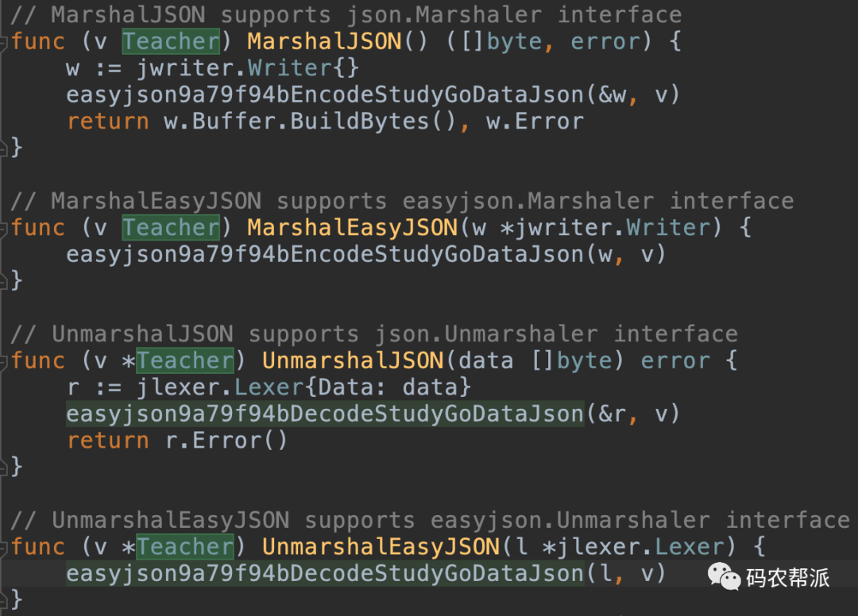Screen dimensions: 858x616
Task: Select Teacher receiver type in MarshalJSON declaration
Action: (x=171, y=41)
